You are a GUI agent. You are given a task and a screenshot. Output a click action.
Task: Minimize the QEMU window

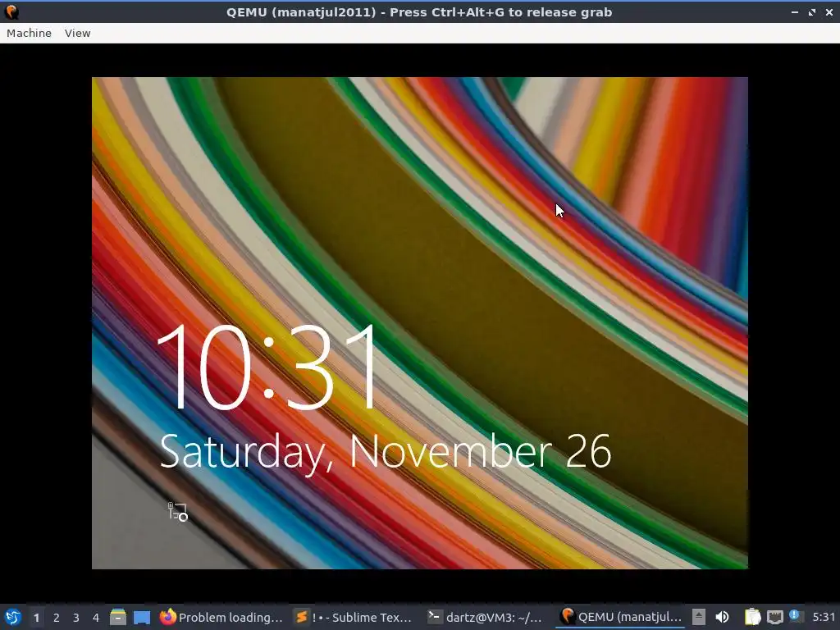pyautogui.click(x=794, y=11)
